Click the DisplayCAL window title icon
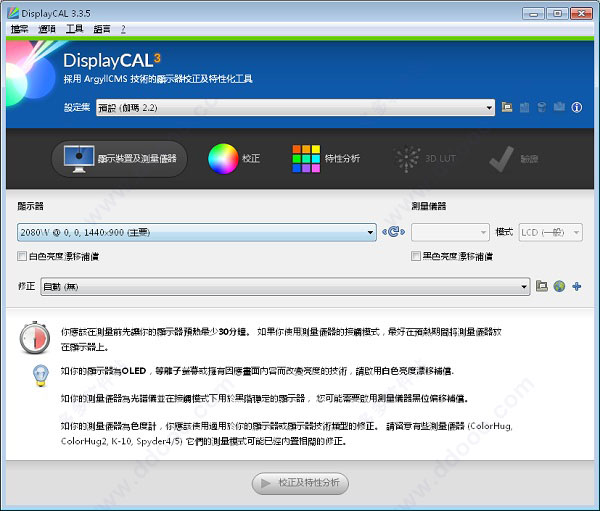Viewport: 600px width, 511px height. (x=13, y=13)
